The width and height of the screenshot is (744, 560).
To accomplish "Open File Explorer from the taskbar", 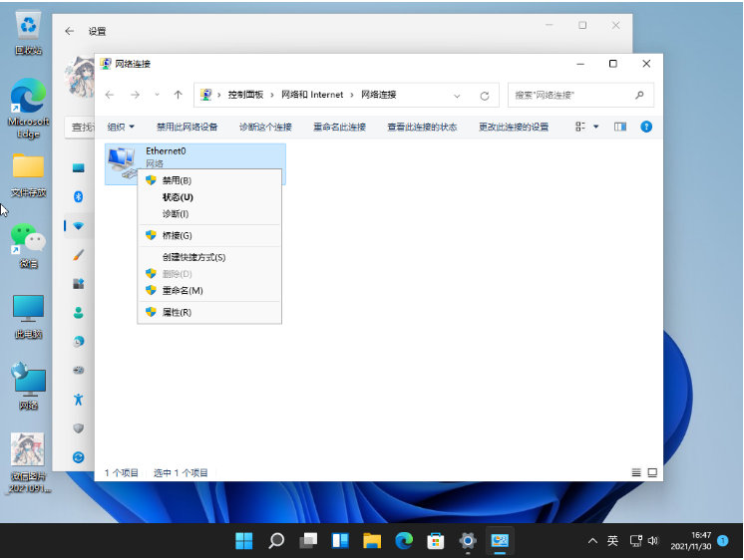I will point(372,540).
